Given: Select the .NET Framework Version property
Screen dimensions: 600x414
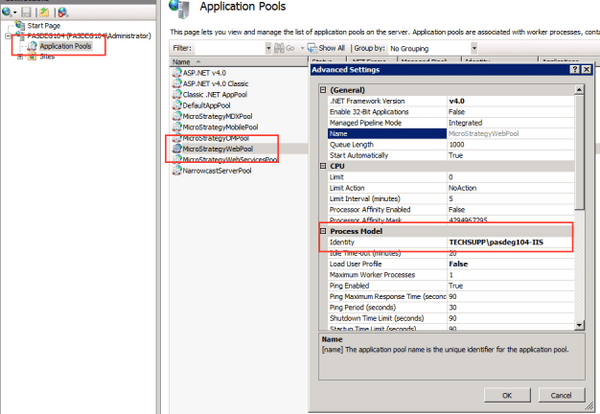Looking at the screenshot, I should click(451, 101).
